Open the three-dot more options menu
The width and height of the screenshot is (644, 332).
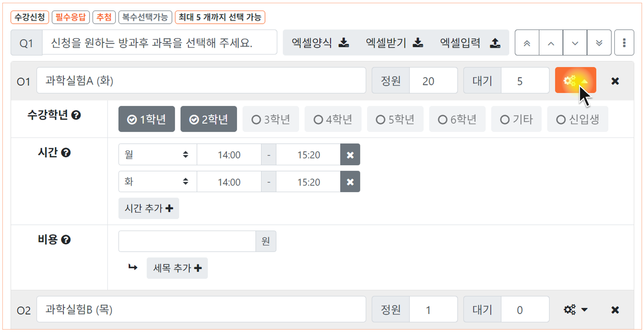pyautogui.click(x=624, y=43)
